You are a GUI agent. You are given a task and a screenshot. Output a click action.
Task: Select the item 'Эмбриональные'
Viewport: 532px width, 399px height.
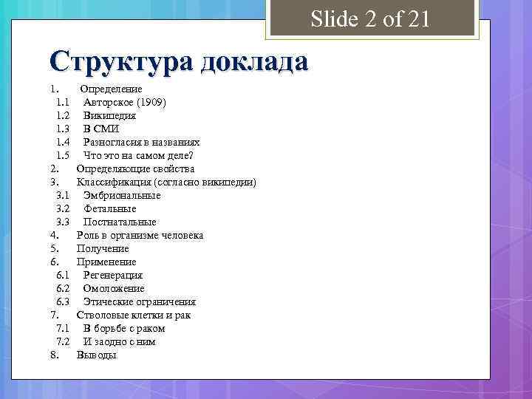(122, 195)
